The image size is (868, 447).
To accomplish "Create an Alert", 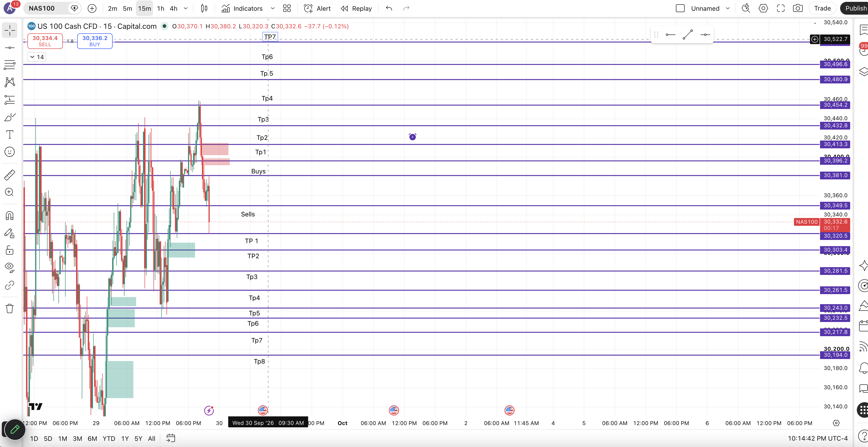I will click(318, 8).
